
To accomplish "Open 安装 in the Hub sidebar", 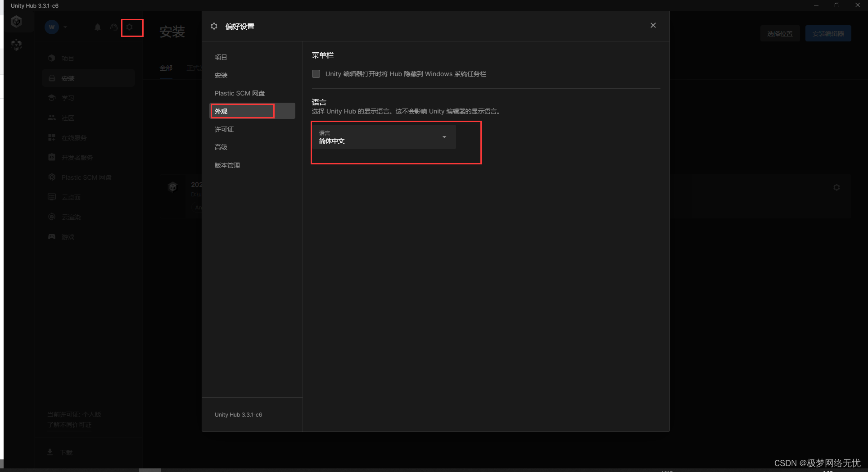I will pos(88,78).
